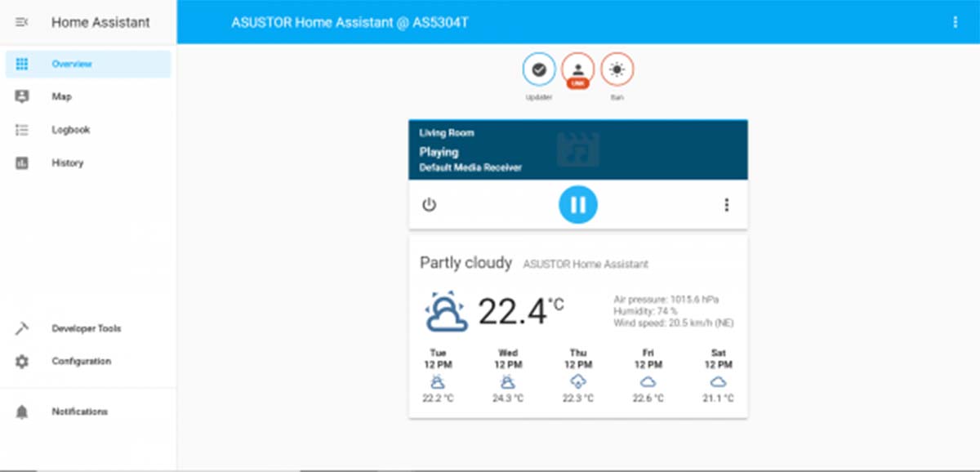The width and height of the screenshot is (980, 472).
Task: Open the History page via its label
Action: click(67, 163)
